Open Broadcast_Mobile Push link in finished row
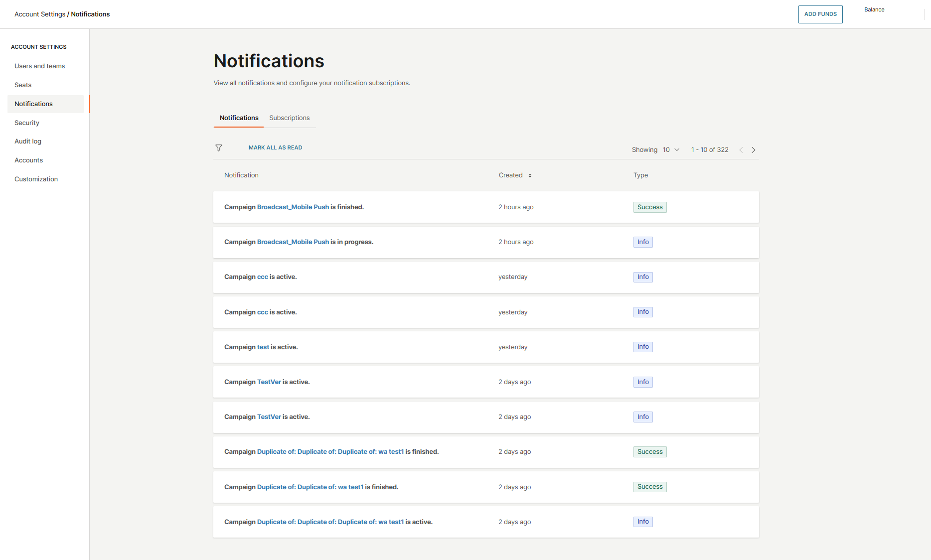 point(293,207)
